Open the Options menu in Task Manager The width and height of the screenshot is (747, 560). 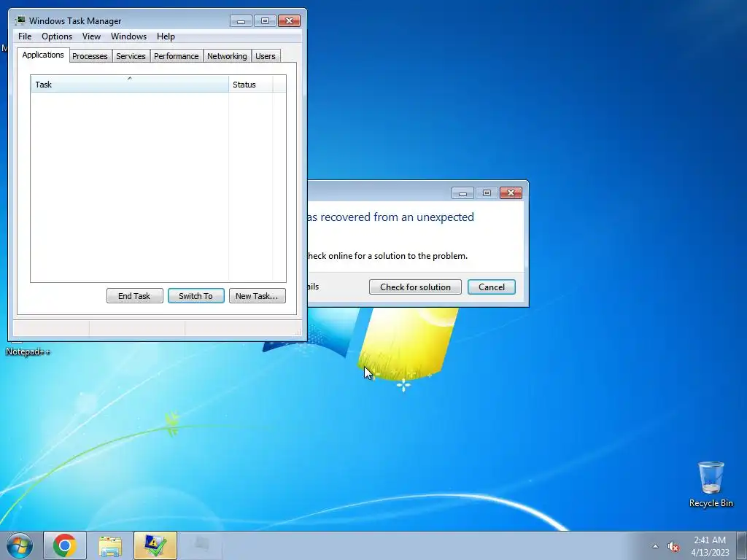(x=57, y=36)
